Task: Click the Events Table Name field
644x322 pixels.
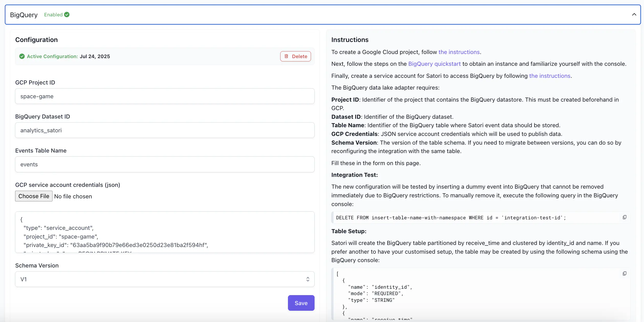Action: click(x=165, y=164)
